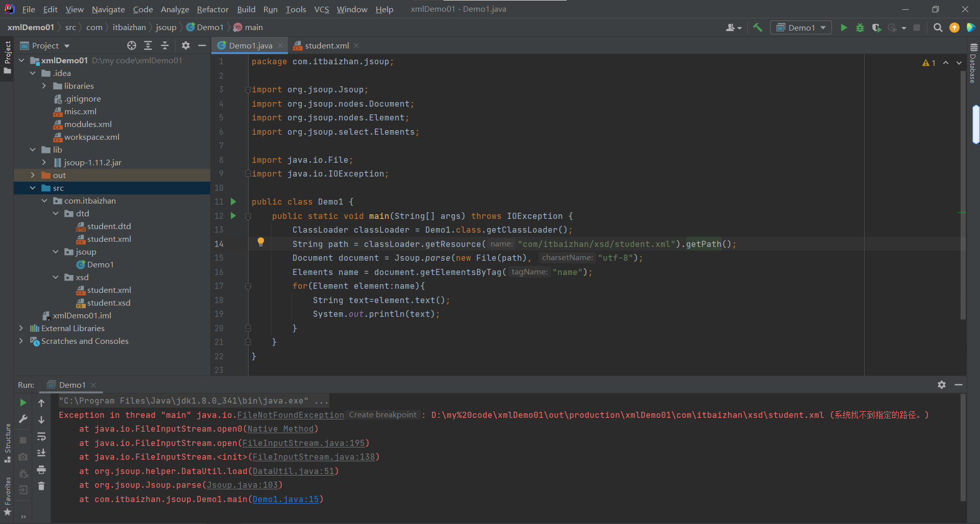
Task: Click the yellow intention lightbulb on line 14
Action: (x=261, y=242)
